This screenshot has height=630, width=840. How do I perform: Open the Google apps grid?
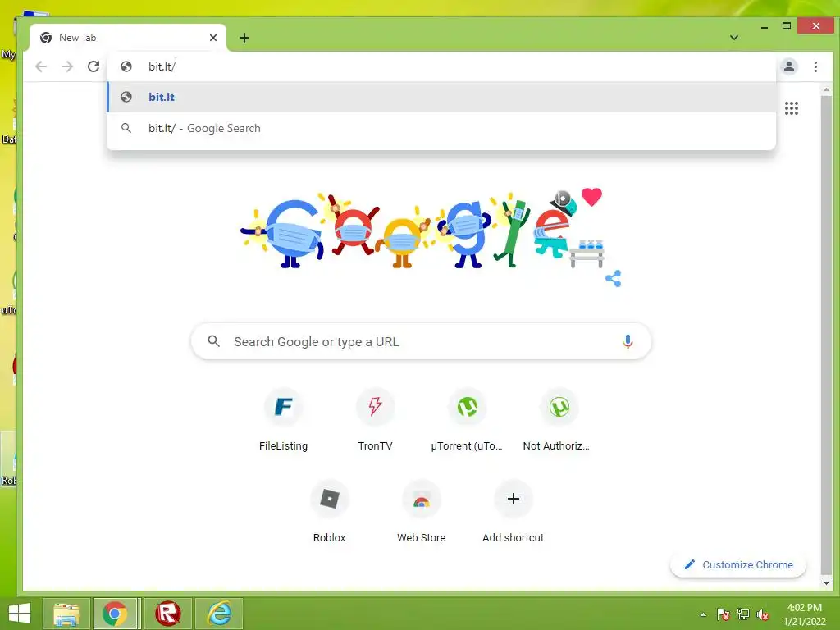click(792, 108)
